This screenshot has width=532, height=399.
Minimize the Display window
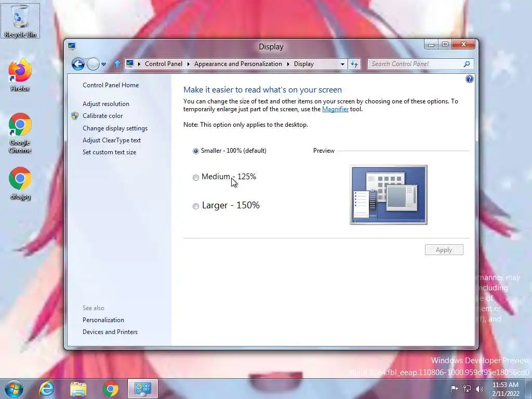point(431,45)
